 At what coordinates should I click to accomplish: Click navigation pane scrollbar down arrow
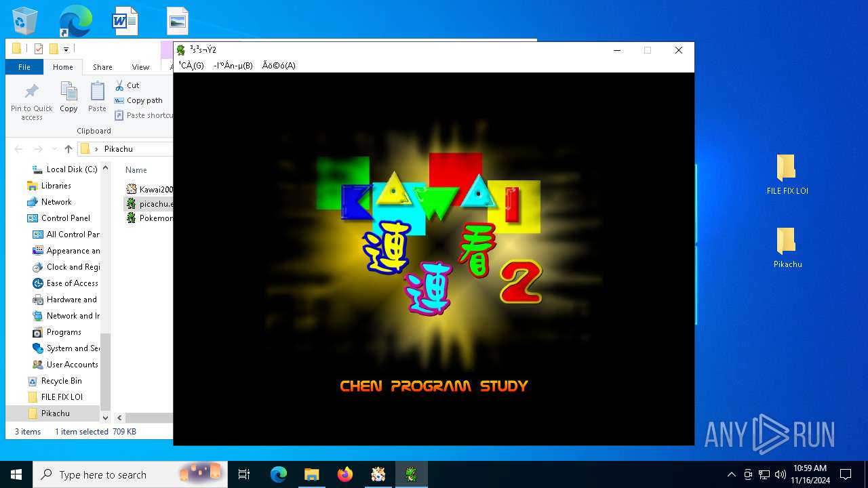coord(105,418)
